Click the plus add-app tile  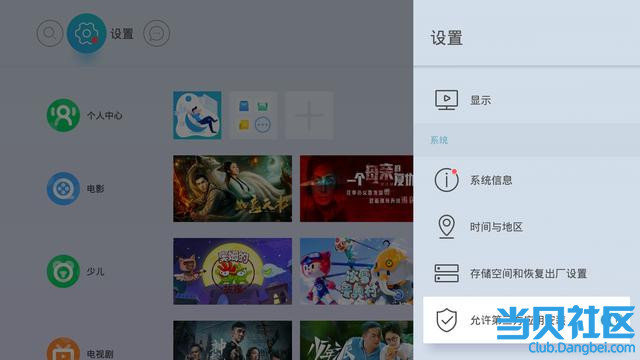[309, 115]
